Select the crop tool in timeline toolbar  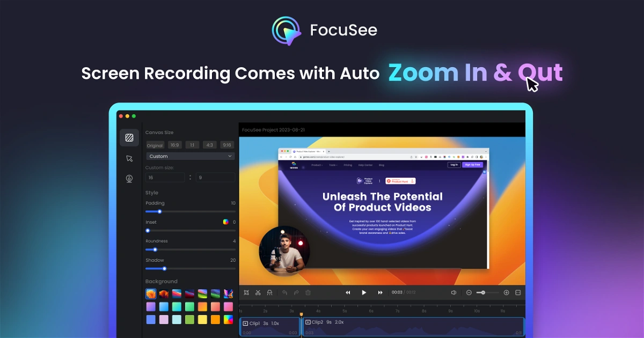click(x=246, y=292)
